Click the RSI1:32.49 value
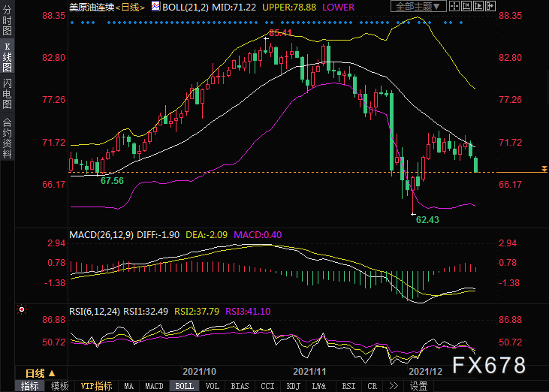 146,311
